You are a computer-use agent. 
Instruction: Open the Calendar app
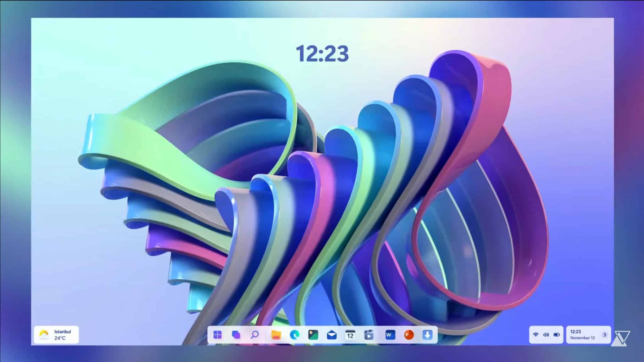[350, 335]
